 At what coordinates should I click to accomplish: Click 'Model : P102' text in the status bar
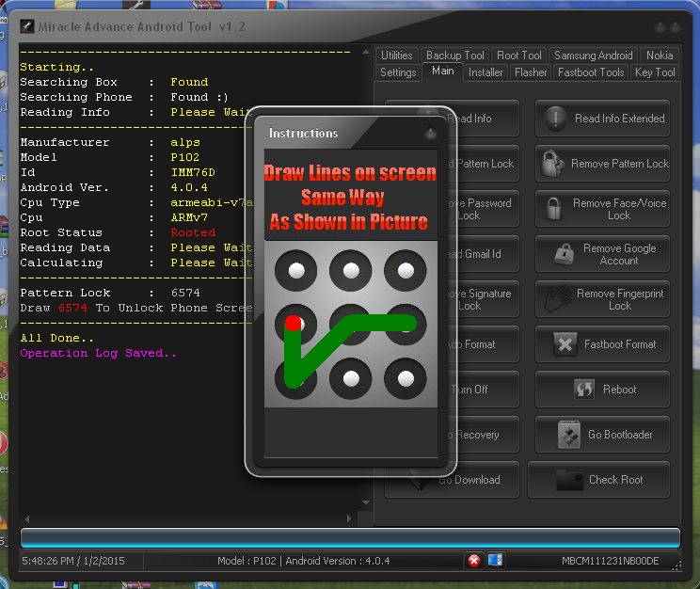pos(247,561)
